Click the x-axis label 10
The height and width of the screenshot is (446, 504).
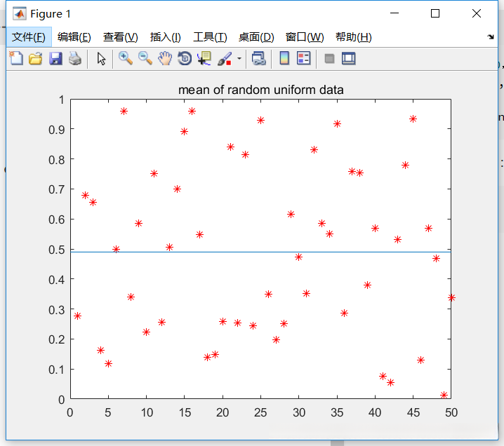(147, 412)
